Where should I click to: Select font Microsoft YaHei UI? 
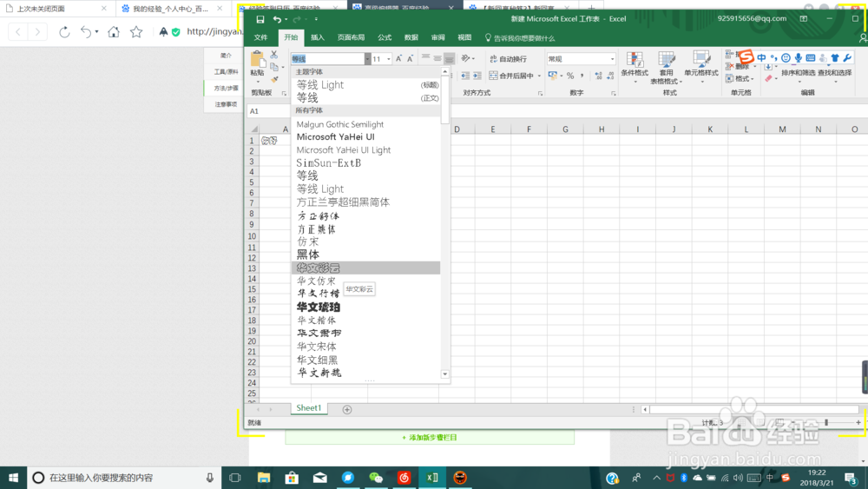(366, 136)
